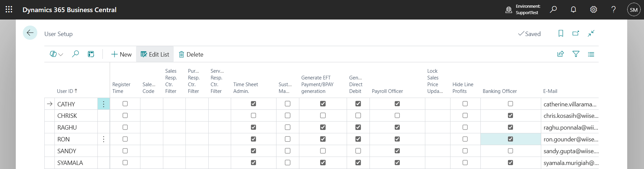The height and width of the screenshot is (169, 644).
Task: Choose the New action
Action: tap(121, 54)
